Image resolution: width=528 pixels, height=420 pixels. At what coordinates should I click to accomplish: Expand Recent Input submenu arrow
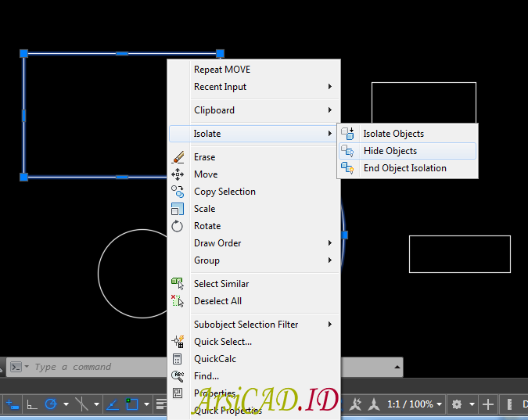(x=330, y=87)
